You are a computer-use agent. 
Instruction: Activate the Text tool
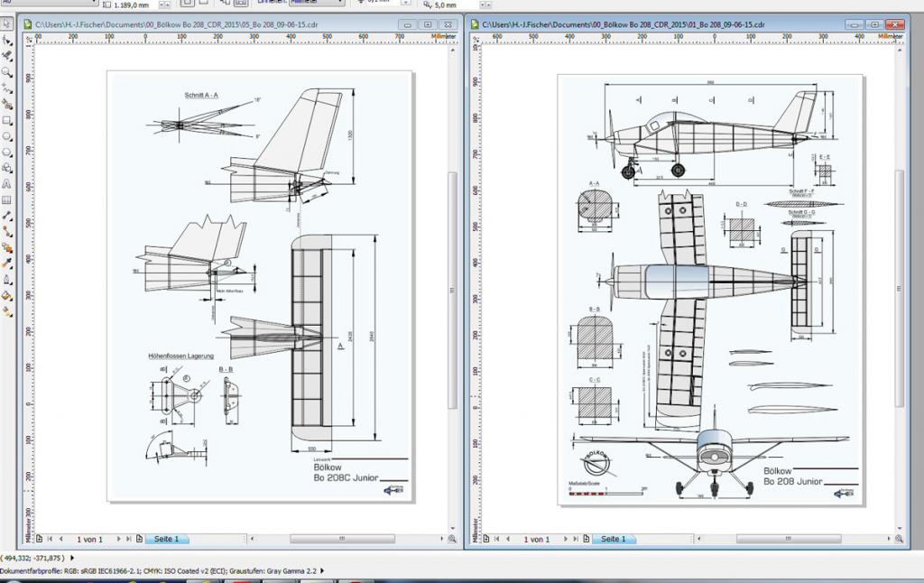click(7, 184)
